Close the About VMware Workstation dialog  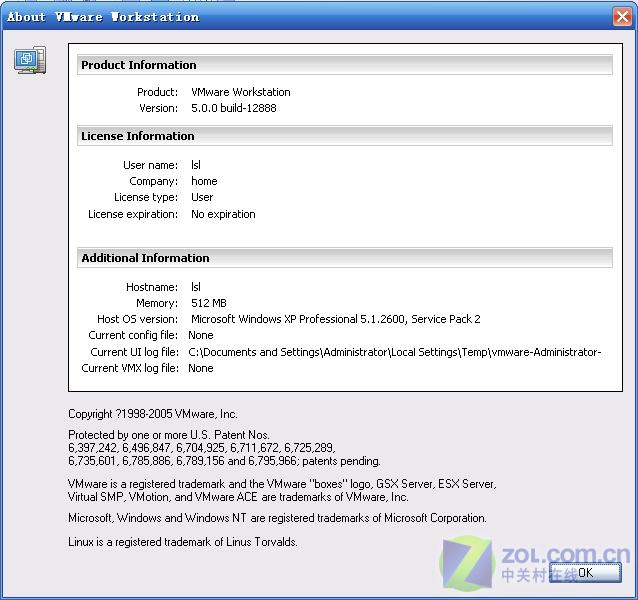point(622,17)
